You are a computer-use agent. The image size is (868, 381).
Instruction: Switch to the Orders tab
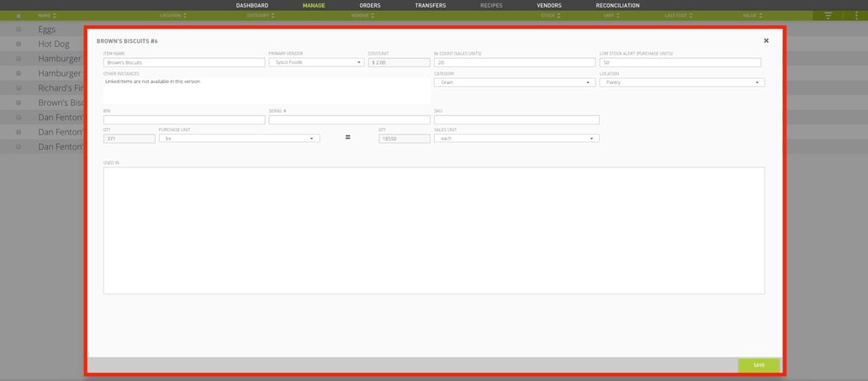tap(370, 6)
